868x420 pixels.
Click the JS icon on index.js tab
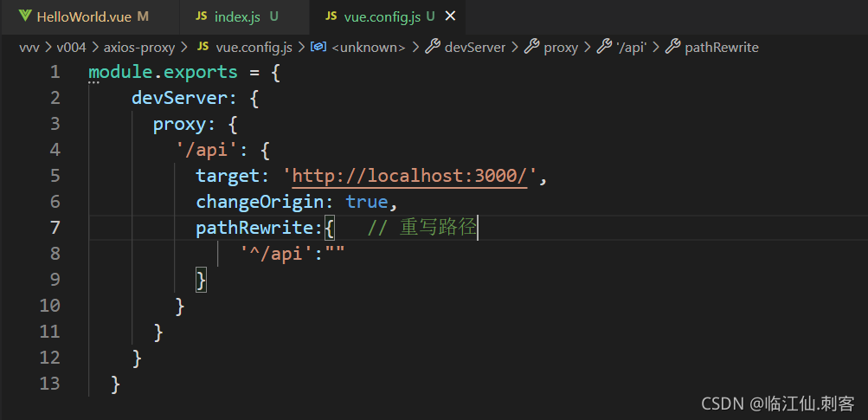[202, 16]
